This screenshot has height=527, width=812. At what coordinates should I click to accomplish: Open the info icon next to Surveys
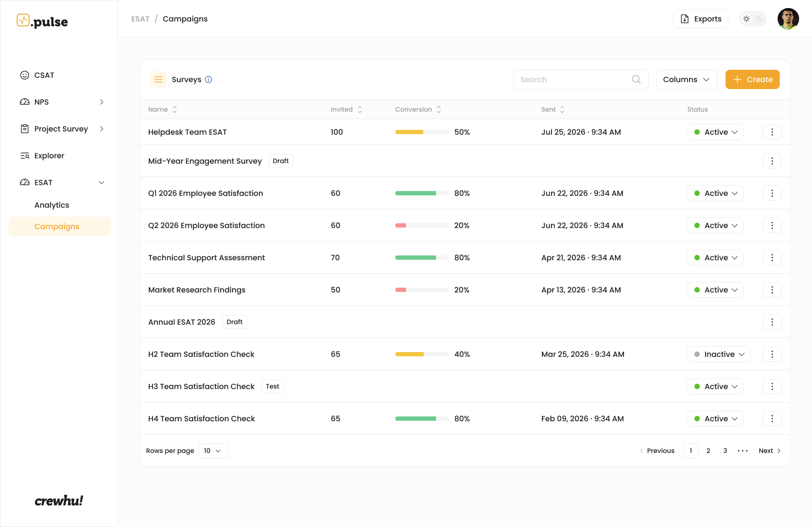pos(208,79)
